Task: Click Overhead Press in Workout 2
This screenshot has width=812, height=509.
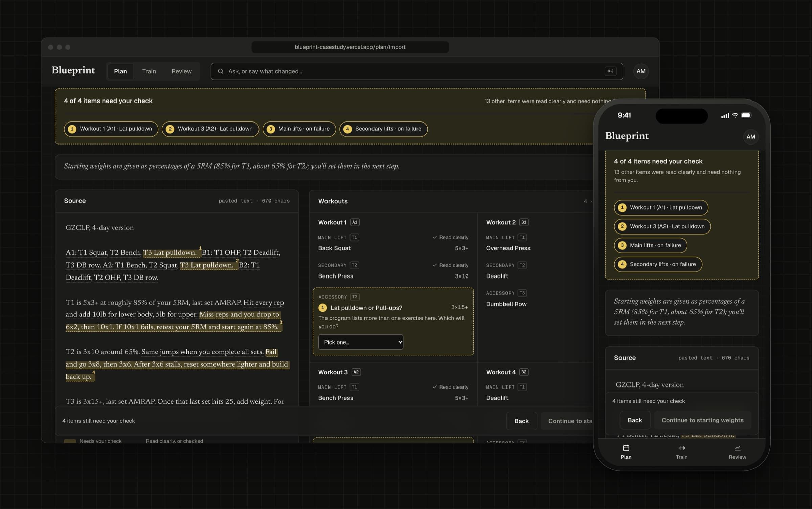Action: pyautogui.click(x=508, y=248)
